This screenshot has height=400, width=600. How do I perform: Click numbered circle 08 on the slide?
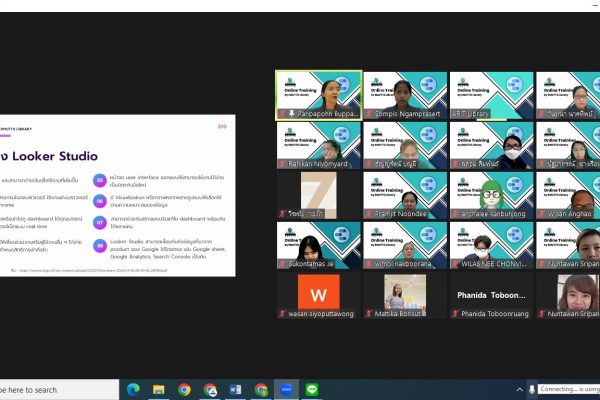99,246
